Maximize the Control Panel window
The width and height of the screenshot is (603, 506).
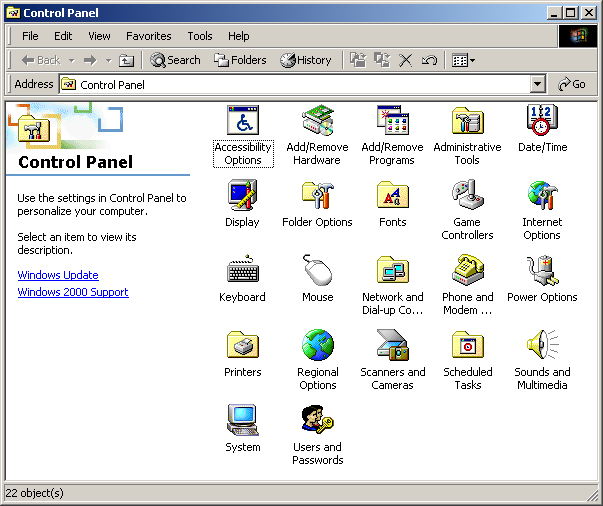tap(571, 13)
